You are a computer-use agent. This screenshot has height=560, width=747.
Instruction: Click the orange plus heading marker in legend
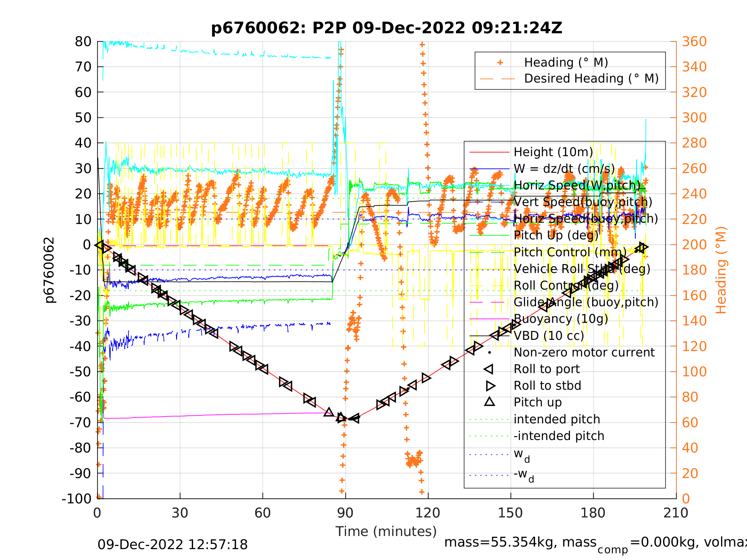(x=500, y=62)
